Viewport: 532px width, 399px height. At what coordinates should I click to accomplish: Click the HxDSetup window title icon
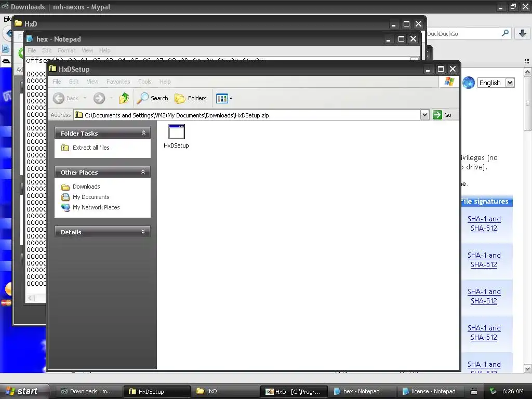coord(52,69)
